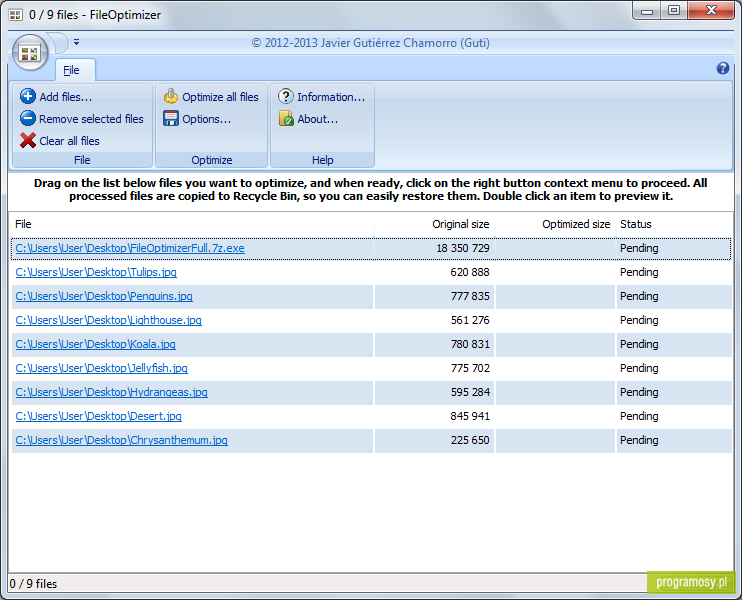Click the Pending status of Koala.jpg

[639, 344]
